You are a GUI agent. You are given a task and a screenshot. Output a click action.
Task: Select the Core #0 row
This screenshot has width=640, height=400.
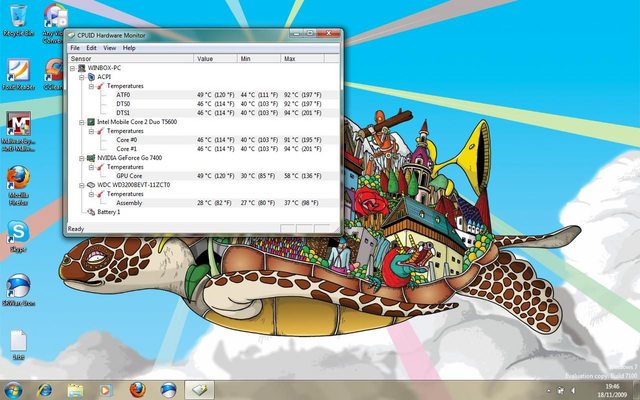click(x=203, y=140)
